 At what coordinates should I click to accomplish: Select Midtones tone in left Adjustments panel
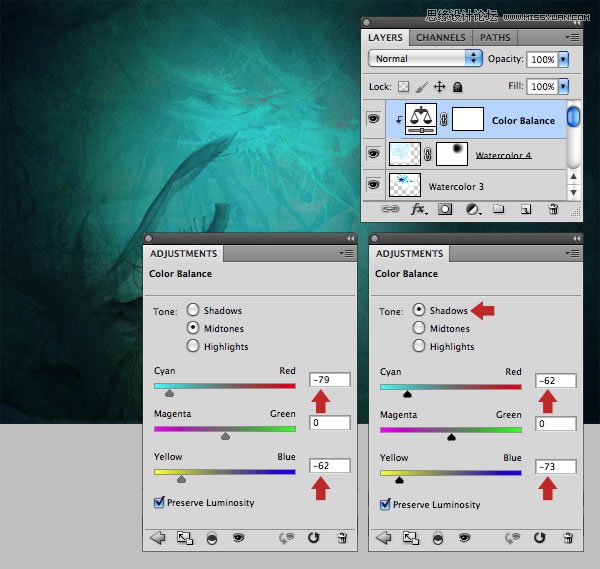(193, 328)
